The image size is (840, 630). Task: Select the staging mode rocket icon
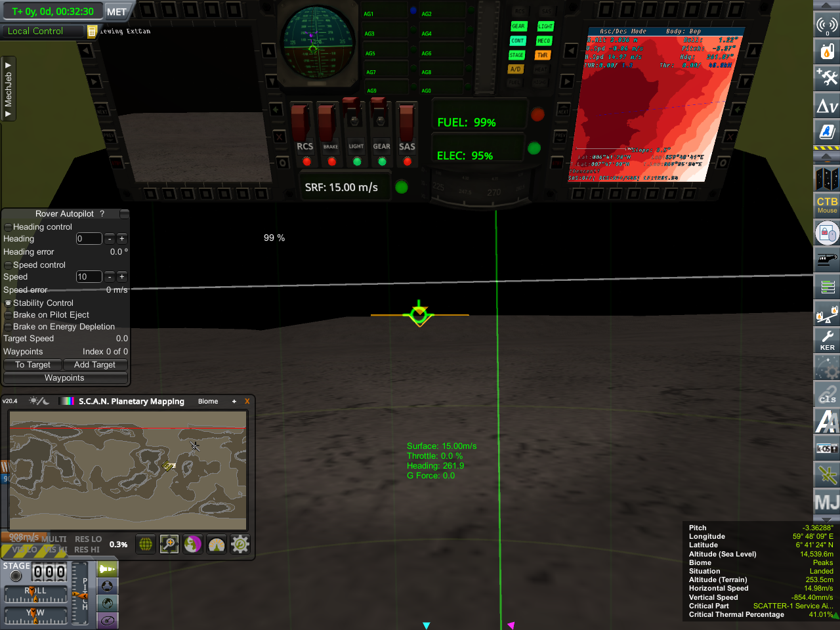point(108,569)
